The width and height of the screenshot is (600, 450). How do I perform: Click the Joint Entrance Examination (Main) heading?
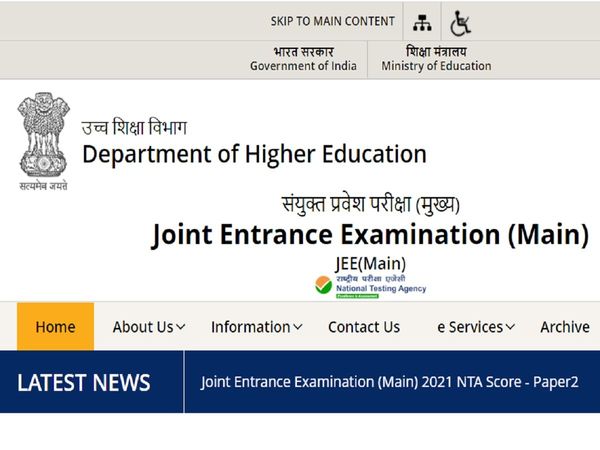pyautogui.click(x=370, y=234)
